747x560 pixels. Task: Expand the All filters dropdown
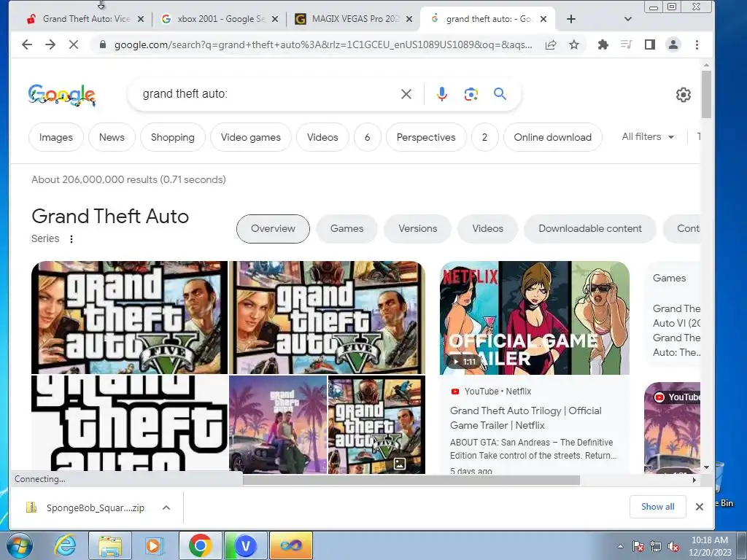[648, 136]
